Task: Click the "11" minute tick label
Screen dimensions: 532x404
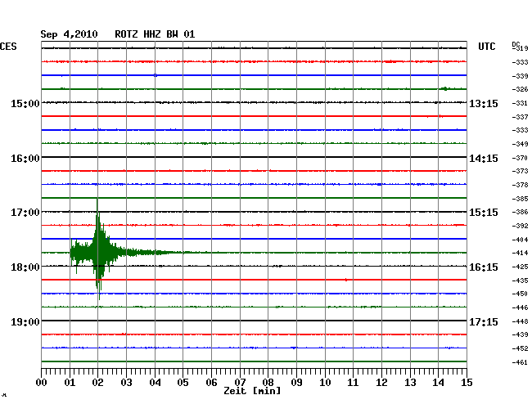Action: pyautogui.click(x=353, y=382)
